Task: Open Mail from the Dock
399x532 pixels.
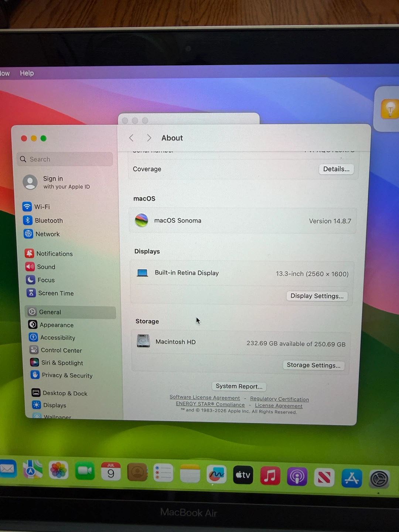Action: [7, 469]
